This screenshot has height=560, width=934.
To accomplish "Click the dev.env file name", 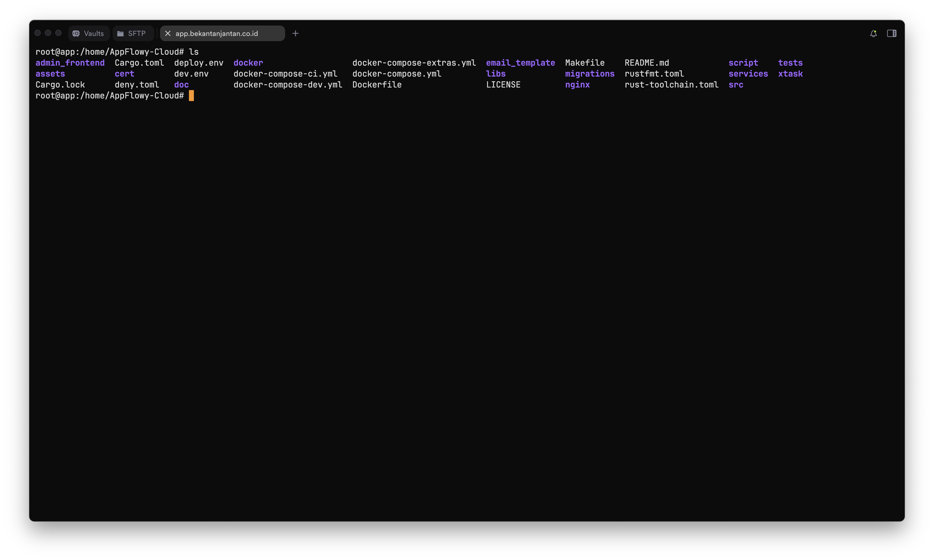I will coord(191,74).
